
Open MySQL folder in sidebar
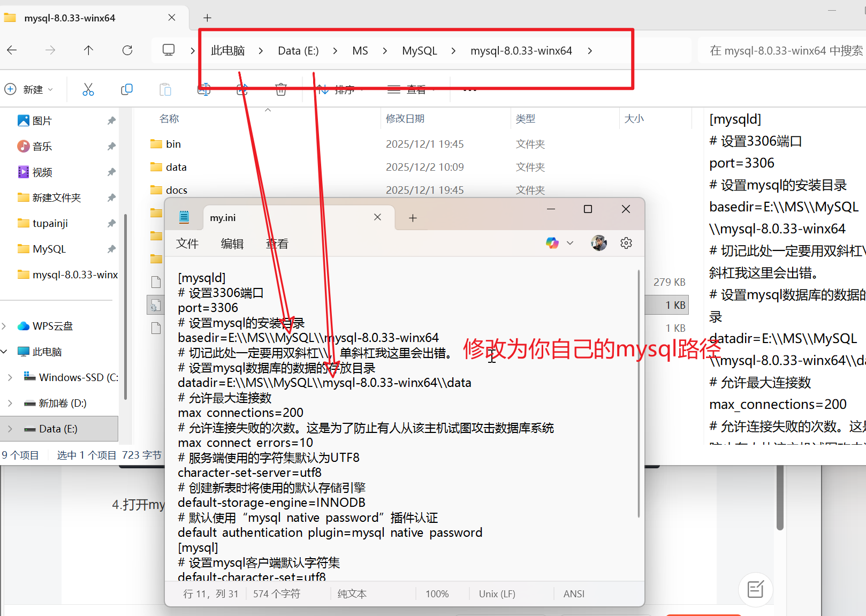pos(49,249)
